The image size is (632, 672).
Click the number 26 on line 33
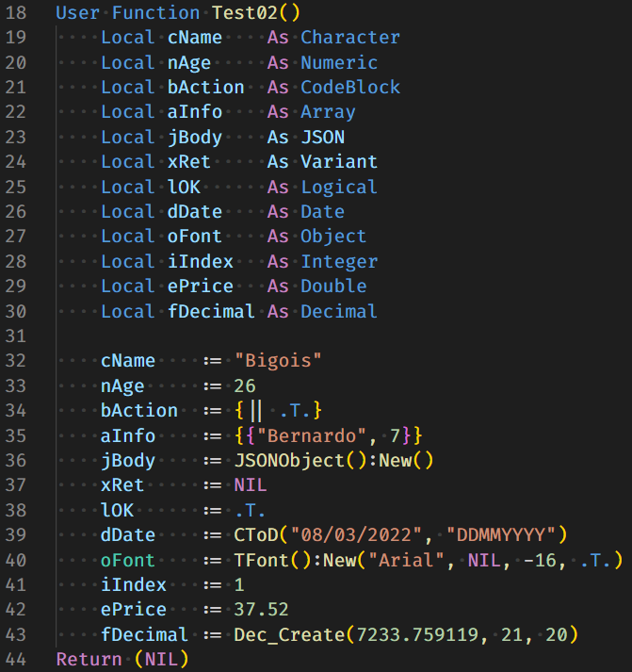(245, 385)
